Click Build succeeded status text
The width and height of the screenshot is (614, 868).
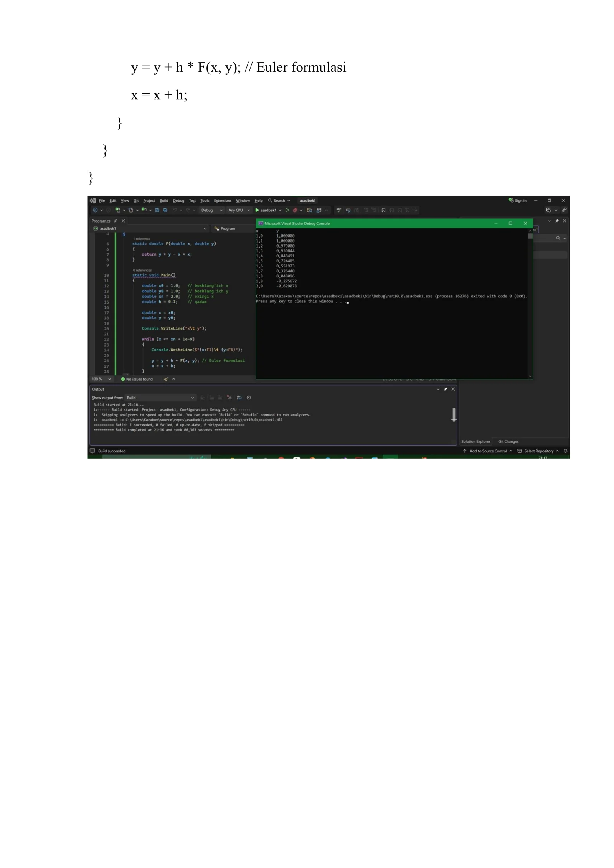112,451
